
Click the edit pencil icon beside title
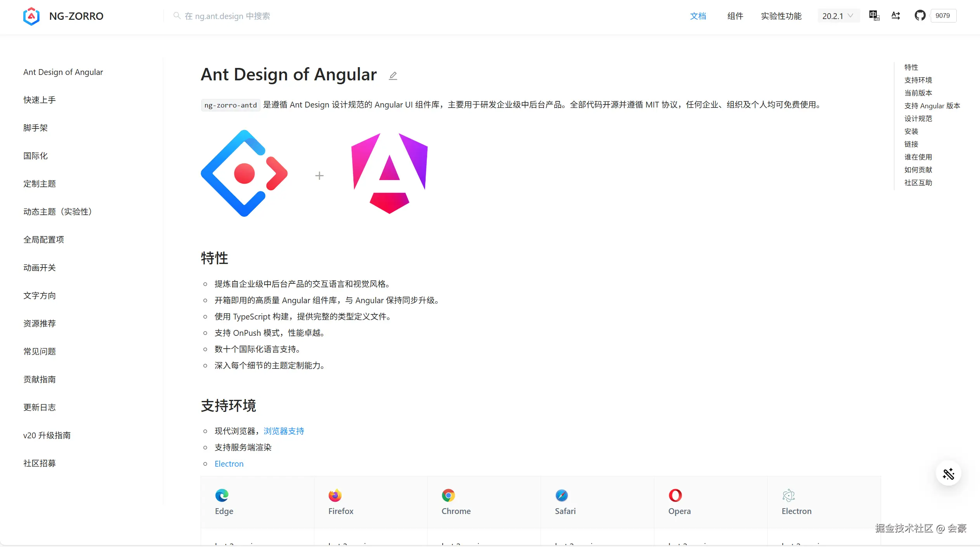393,75
